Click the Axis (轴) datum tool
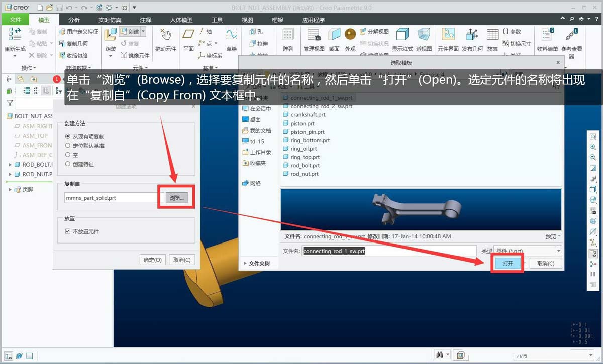 206,32
